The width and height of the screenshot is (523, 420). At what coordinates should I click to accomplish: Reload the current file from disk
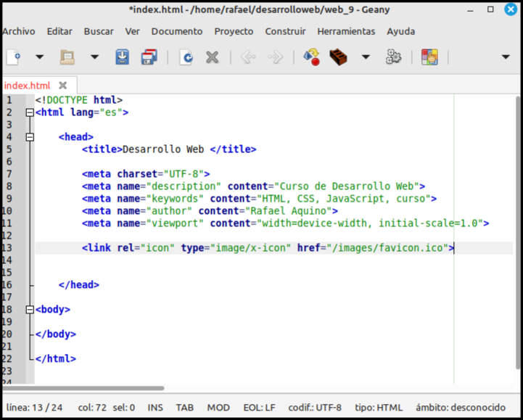(186, 57)
